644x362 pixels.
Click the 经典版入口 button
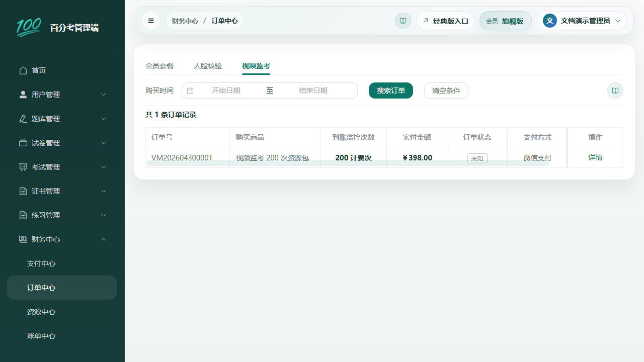point(445,21)
